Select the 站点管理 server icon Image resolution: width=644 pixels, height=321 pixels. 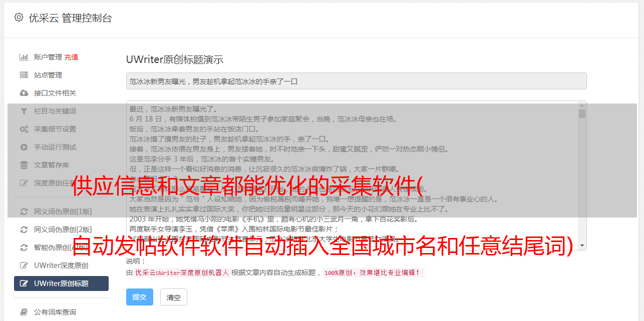pyautogui.click(x=24, y=75)
